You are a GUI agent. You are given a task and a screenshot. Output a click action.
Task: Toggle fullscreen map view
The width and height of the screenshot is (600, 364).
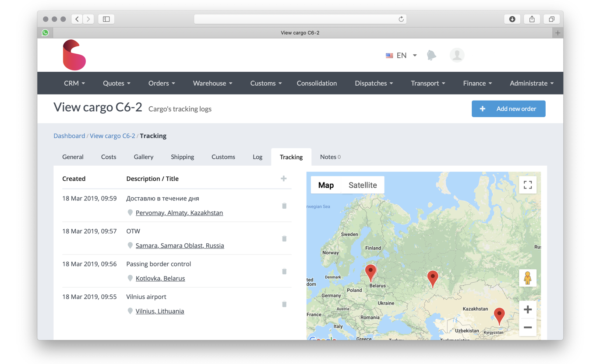point(528,185)
